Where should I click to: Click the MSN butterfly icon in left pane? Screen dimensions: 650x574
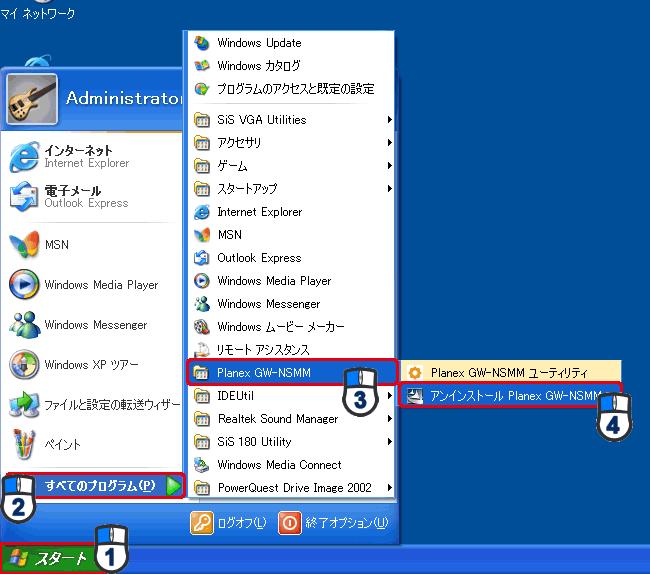coord(24,244)
